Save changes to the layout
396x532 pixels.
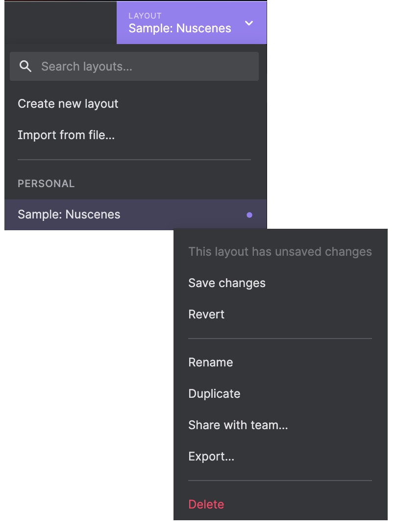click(x=227, y=283)
